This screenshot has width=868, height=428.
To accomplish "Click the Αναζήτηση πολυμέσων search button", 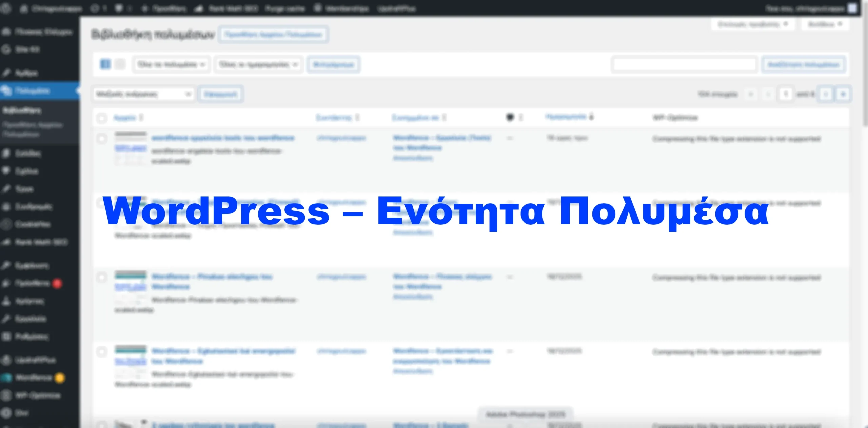I will pos(803,64).
